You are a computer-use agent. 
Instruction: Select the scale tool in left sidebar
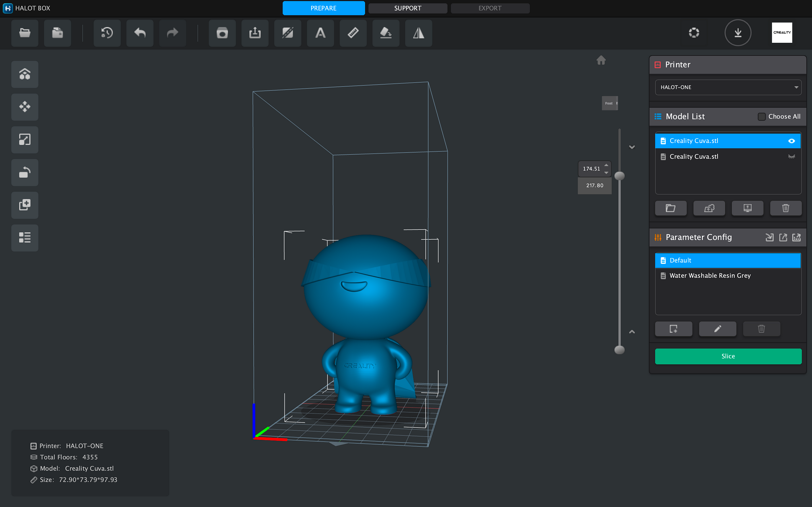[x=25, y=140]
